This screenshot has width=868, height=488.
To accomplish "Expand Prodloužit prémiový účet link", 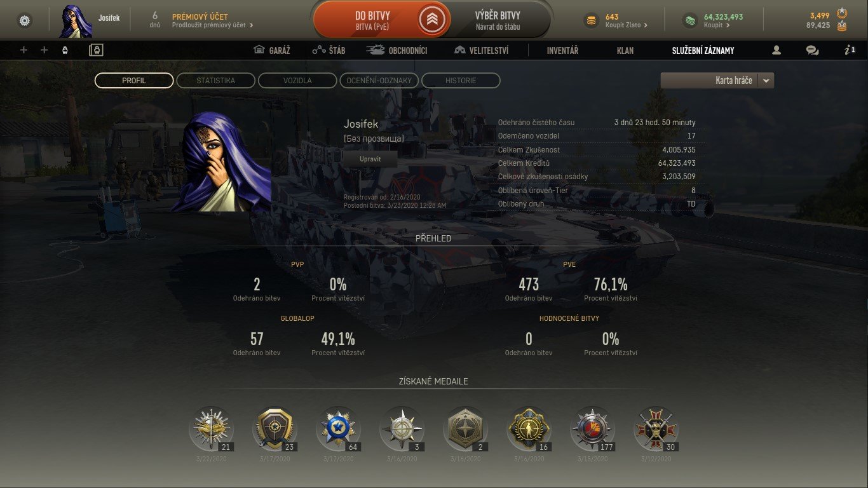I will click(213, 25).
